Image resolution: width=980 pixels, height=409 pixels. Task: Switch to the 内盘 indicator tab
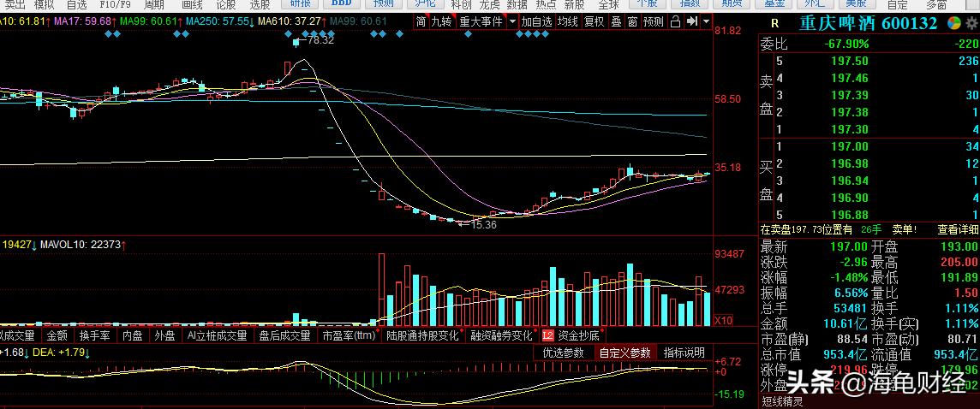click(132, 335)
